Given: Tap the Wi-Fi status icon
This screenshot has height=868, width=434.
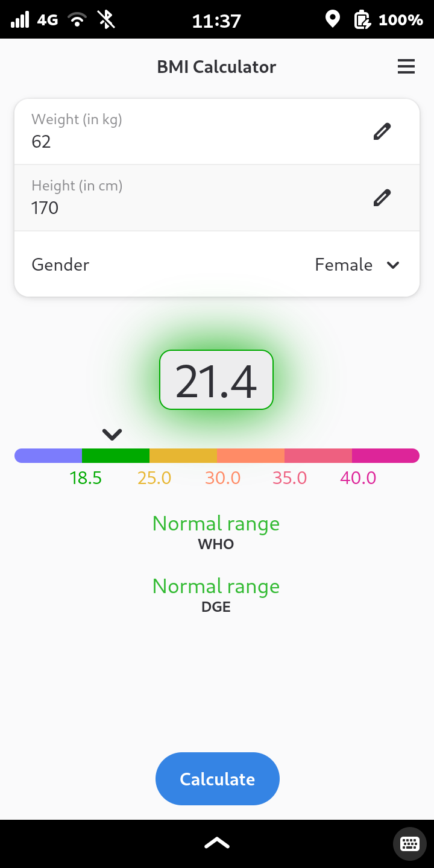Looking at the screenshot, I should point(77,19).
